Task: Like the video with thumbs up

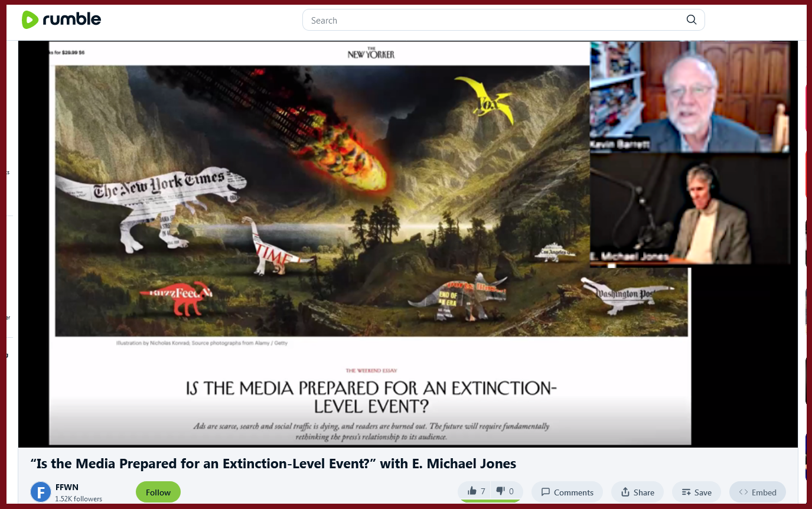Action: 476,491
